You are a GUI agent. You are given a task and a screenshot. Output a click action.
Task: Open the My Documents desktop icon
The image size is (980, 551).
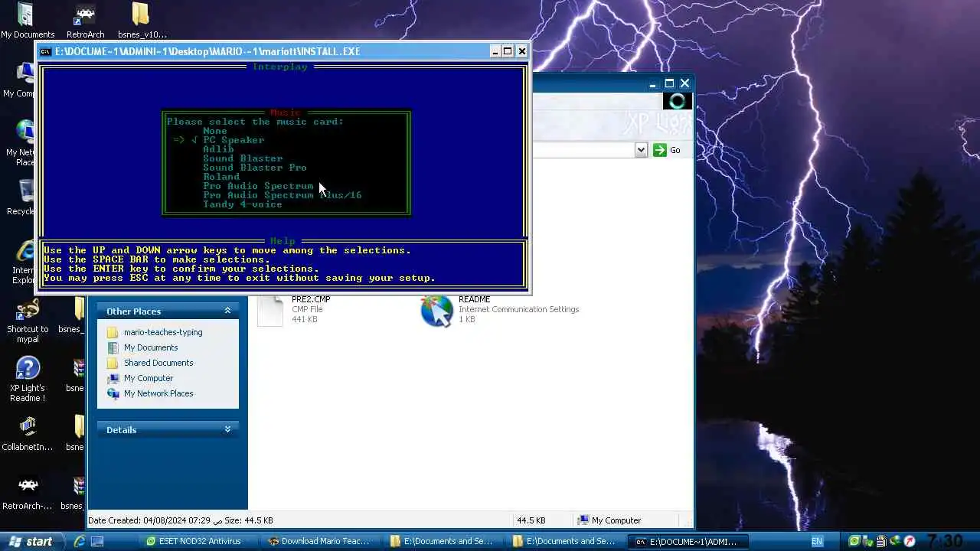[28, 21]
